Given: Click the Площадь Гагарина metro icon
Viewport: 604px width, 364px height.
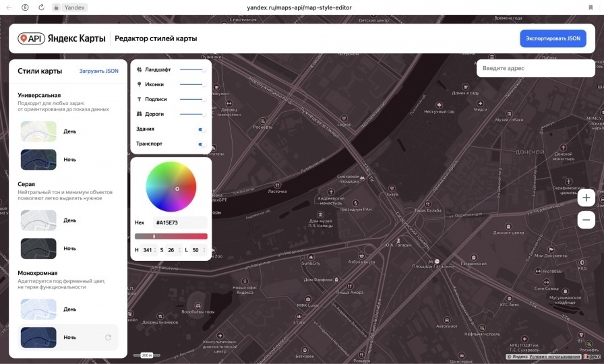Looking at the screenshot, I should [431, 261].
